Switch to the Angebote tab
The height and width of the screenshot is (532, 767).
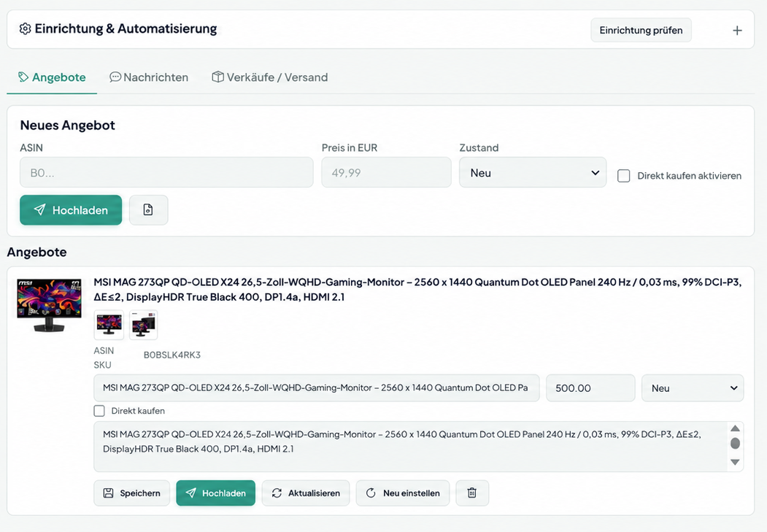pos(52,77)
